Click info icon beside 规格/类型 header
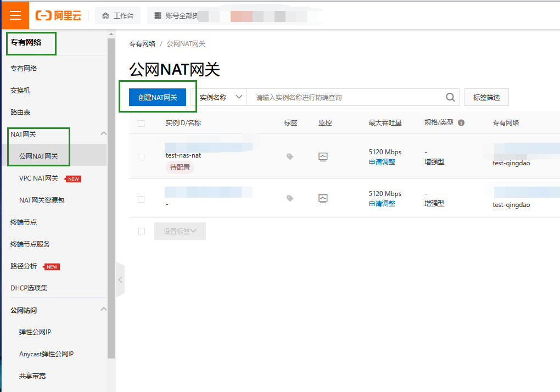This screenshot has height=392, width=560. click(461, 123)
